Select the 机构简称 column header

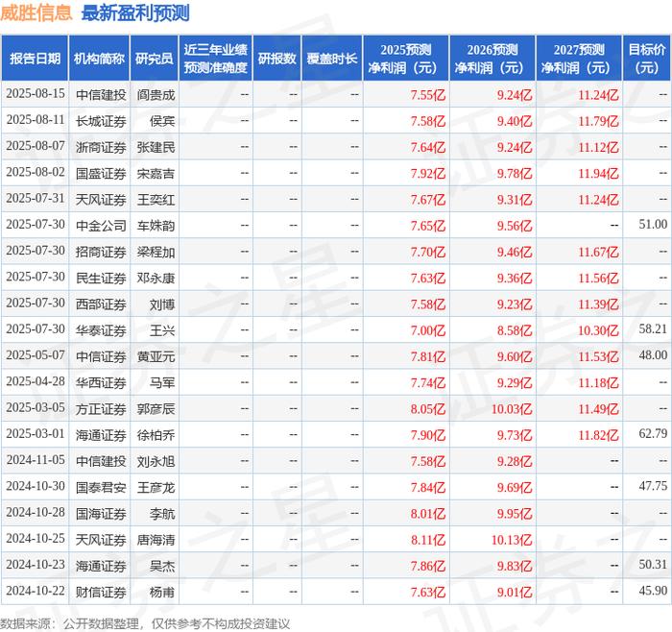pos(99,59)
